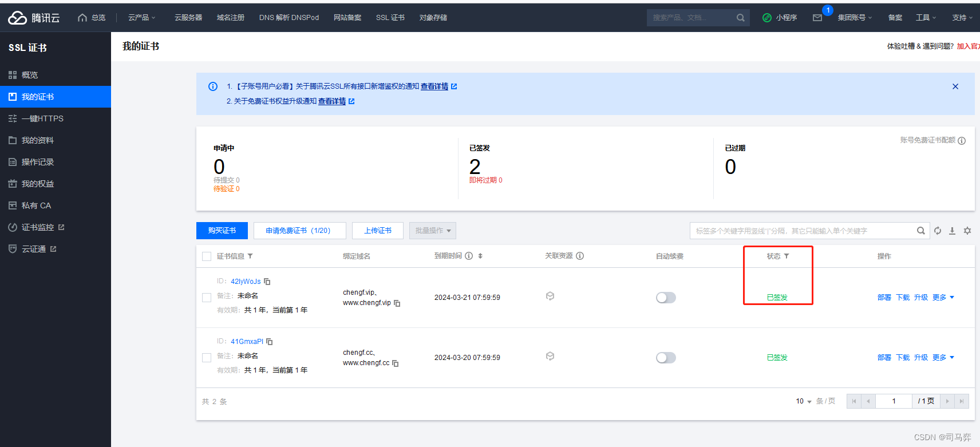Viewport: 980px width, 447px height.
Task: Click 下载 for the chengf.cc certificate
Action: coord(903,358)
